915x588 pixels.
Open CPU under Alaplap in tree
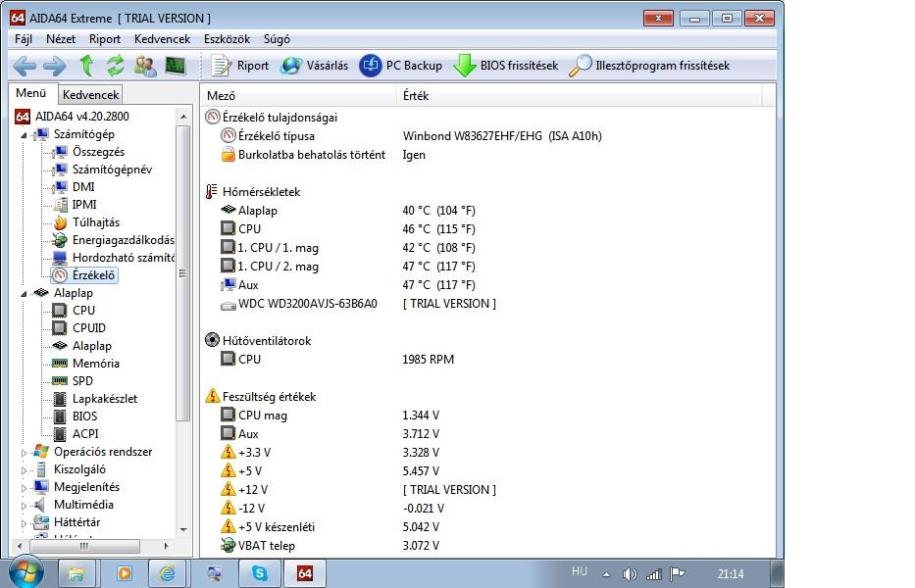pos(74,311)
